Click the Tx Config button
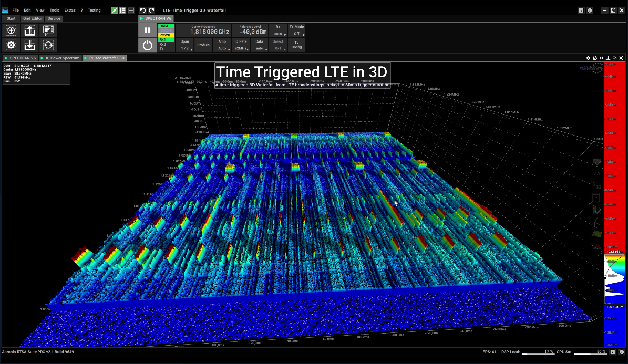628x364 pixels. 297,45
